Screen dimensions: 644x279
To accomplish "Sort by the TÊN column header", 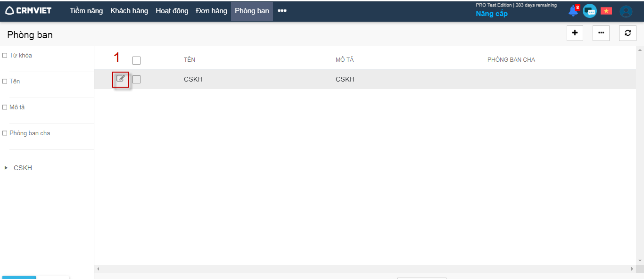I will click(x=190, y=60).
